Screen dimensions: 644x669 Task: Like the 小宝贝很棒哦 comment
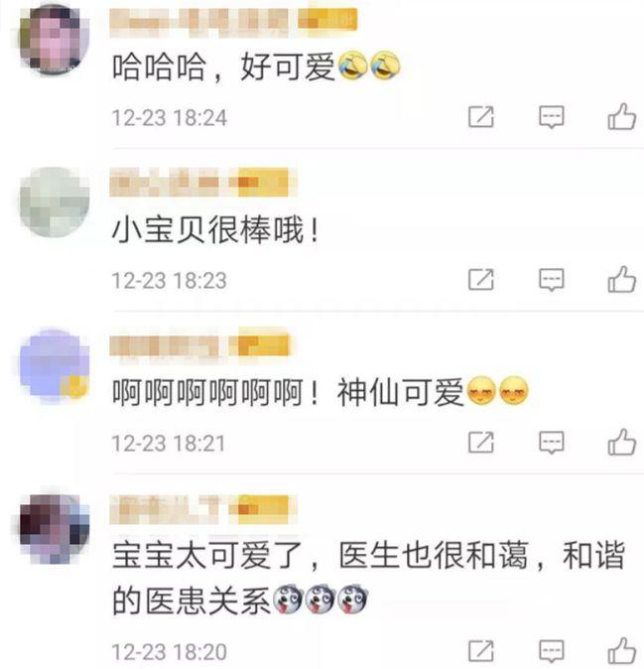tap(622, 280)
